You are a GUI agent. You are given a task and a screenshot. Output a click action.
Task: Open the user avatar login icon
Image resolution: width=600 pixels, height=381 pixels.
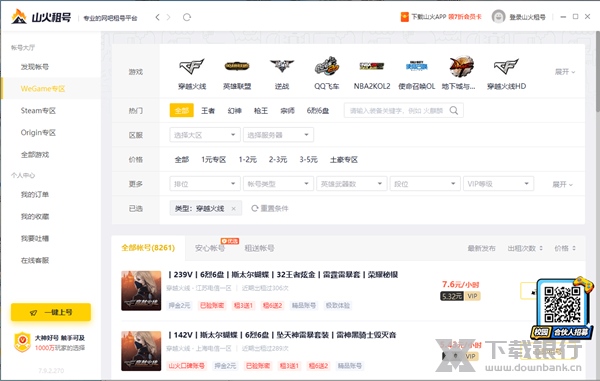pos(498,17)
